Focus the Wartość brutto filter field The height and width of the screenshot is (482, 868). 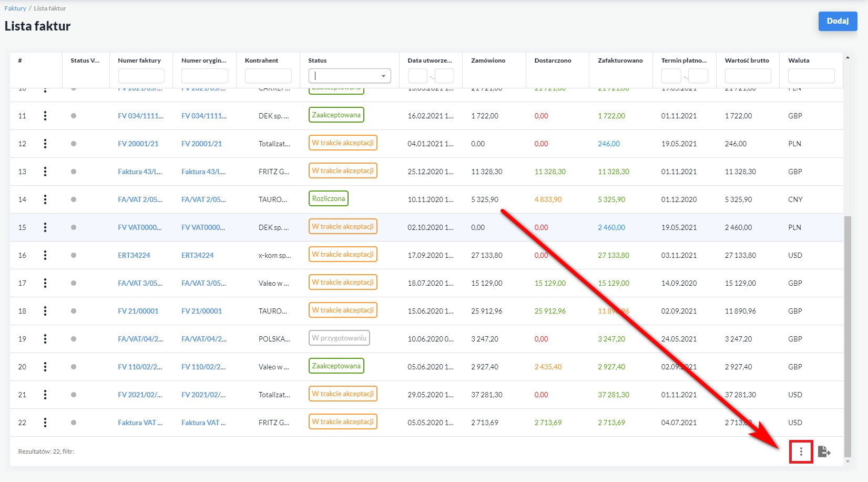748,76
